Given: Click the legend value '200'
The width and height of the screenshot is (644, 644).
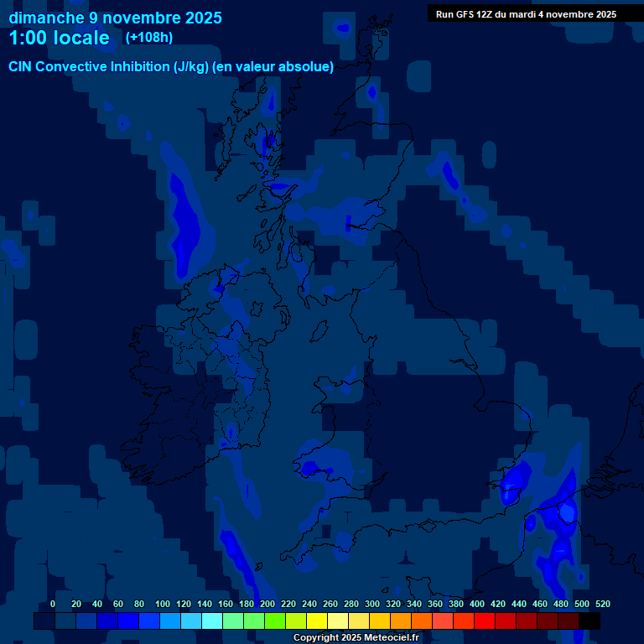Looking at the screenshot, I should 267,604.
